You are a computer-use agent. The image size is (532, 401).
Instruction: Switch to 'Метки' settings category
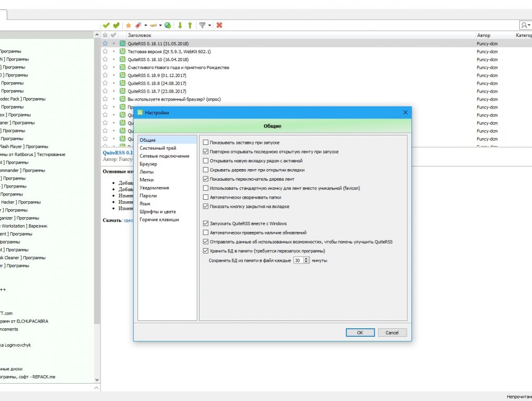(146, 180)
